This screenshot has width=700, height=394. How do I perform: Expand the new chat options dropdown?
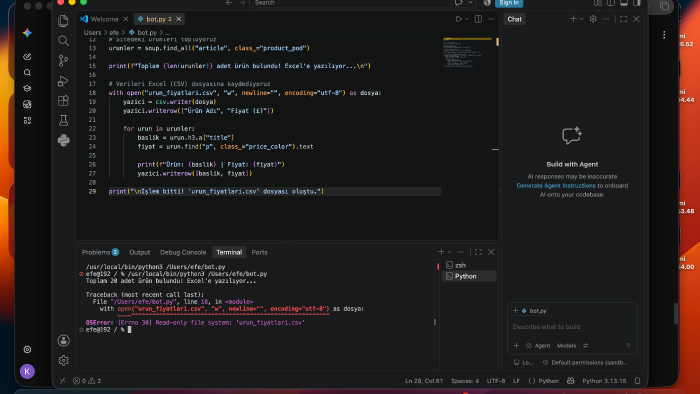pyautogui.click(x=581, y=19)
